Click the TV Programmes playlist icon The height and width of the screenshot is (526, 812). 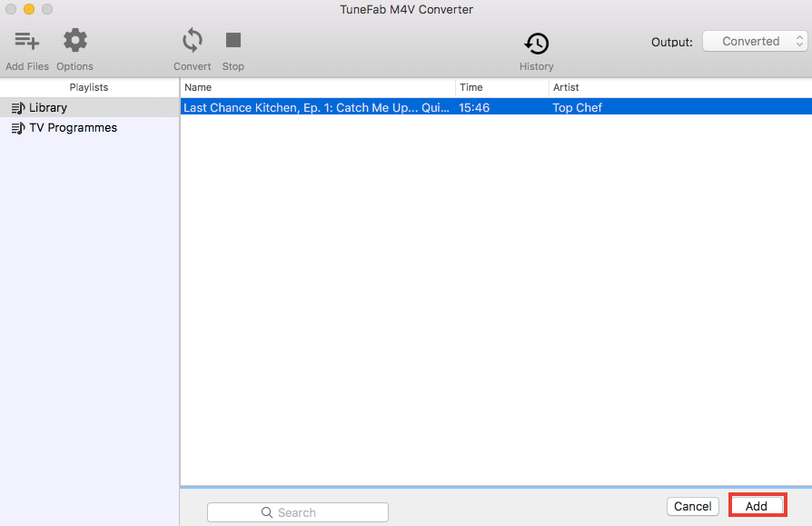(18, 128)
